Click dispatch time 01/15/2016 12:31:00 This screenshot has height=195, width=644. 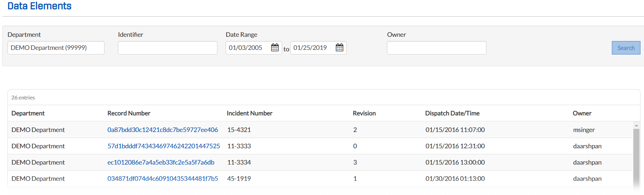tap(455, 146)
